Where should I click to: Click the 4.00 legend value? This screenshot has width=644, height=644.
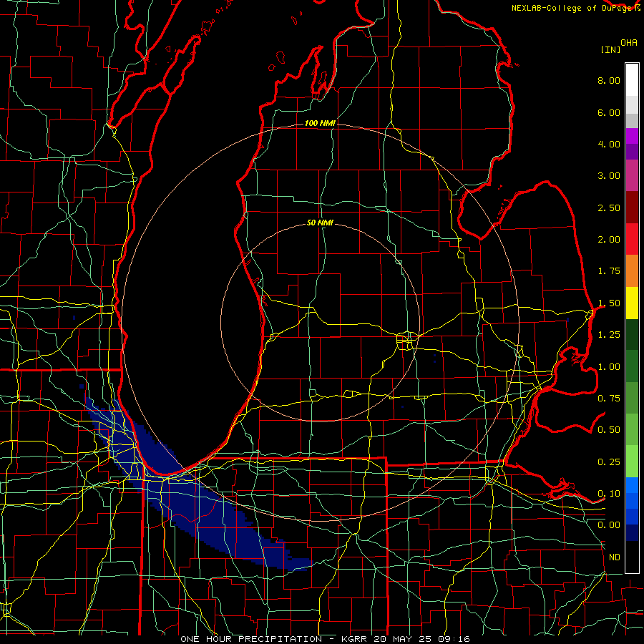coord(609,144)
